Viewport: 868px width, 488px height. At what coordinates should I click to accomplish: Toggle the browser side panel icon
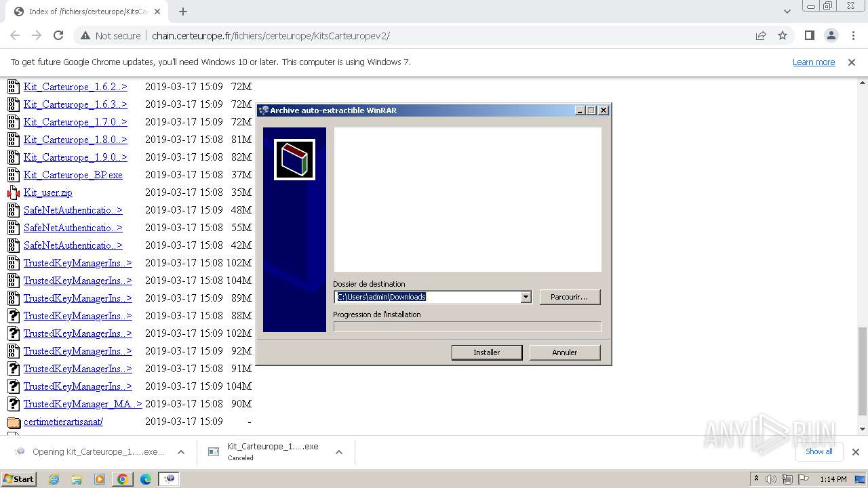809,36
